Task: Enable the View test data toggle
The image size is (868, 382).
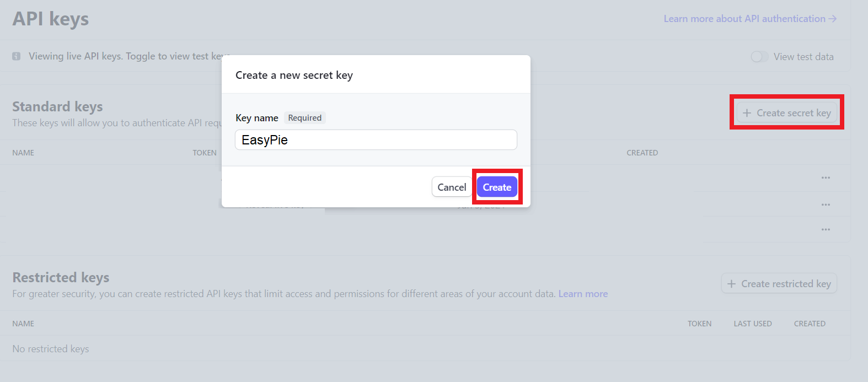Action: (759, 56)
